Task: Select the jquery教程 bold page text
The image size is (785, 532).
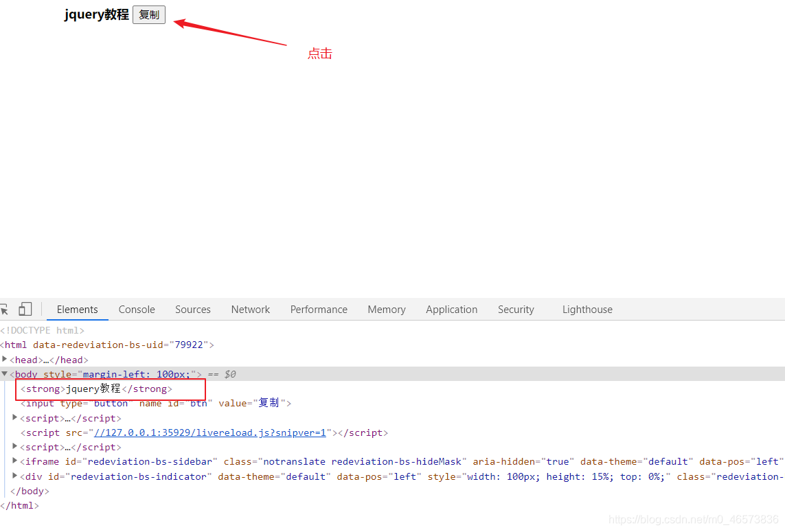Action: (x=97, y=14)
